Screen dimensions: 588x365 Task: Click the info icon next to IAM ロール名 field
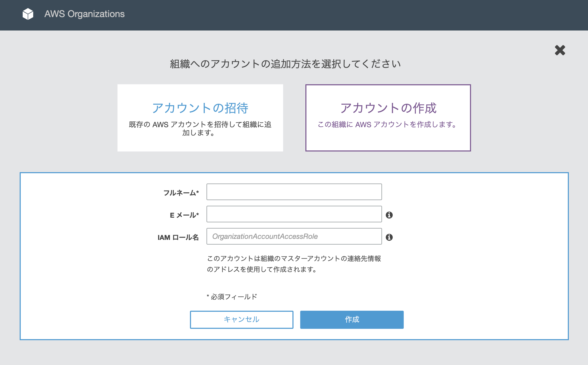389,237
